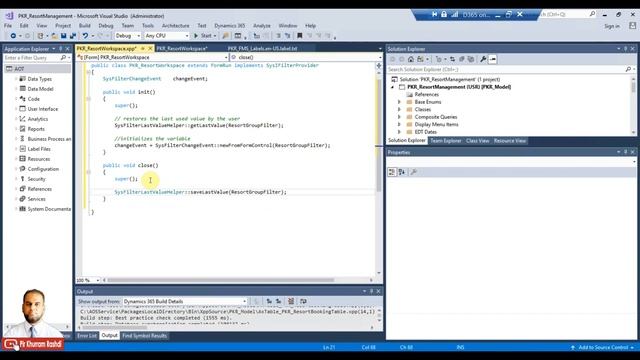Click Add to Source Control in status bar

tap(603, 347)
